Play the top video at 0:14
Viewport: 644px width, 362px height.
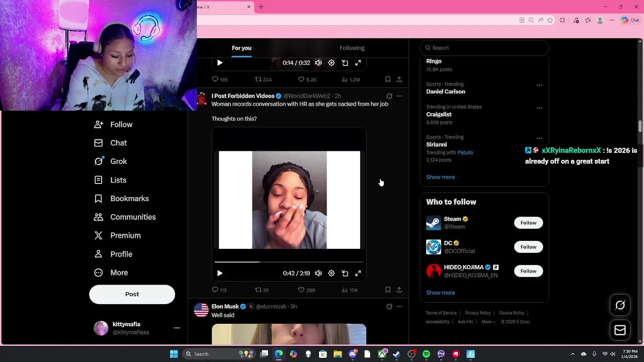point(220,63)
